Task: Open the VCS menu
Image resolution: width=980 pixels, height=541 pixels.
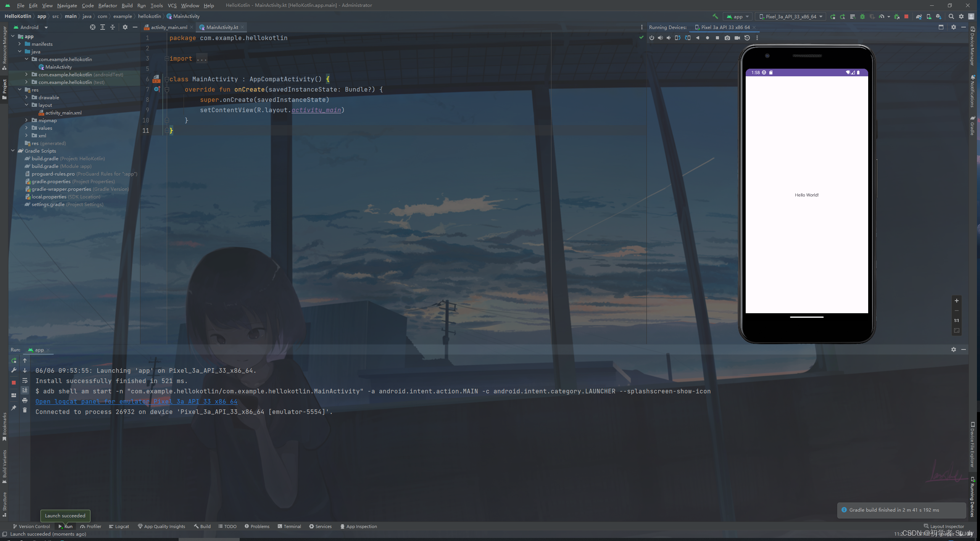Action: click(172, 5)
